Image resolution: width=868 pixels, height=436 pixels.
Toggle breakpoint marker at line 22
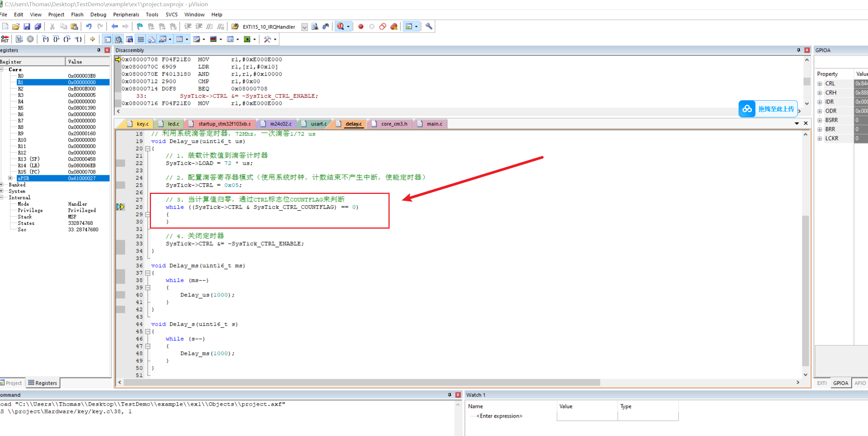pyautogui.click(x=120, y=163)
